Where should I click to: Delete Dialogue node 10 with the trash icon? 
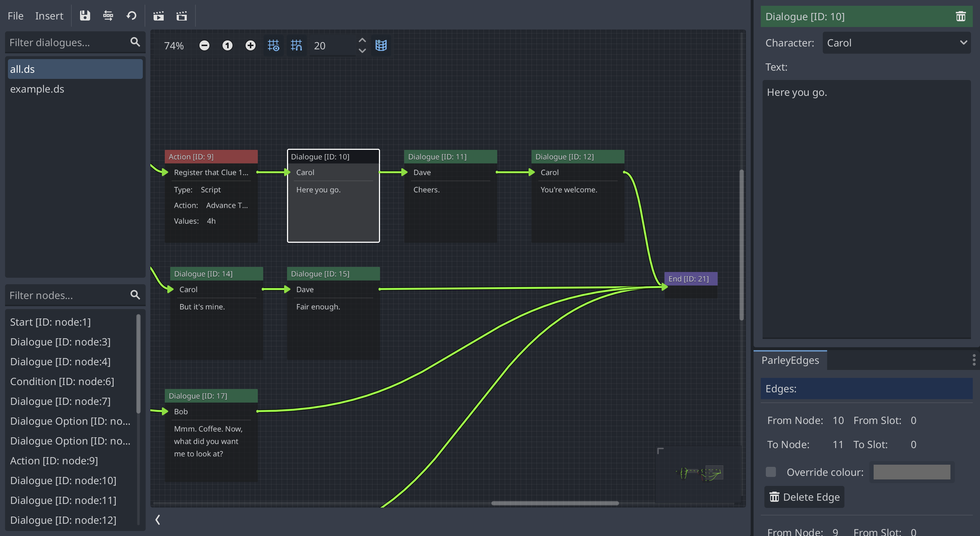961,16
